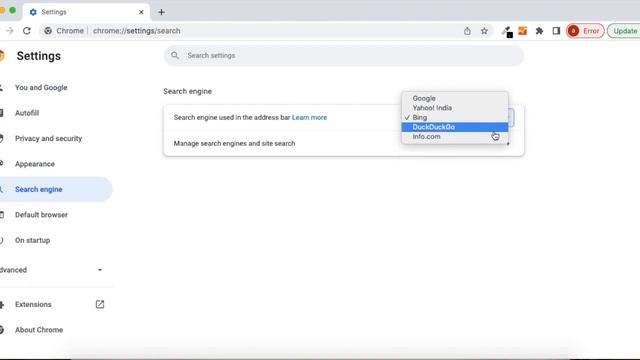Click the address bar URL chrome://settings/search

(136, 31)
